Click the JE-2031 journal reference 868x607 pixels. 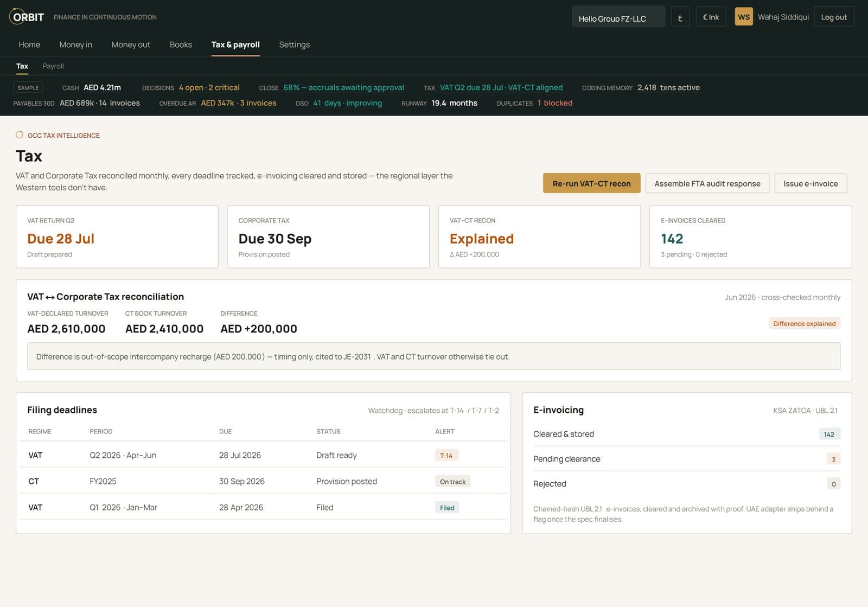tap(357, 356)
